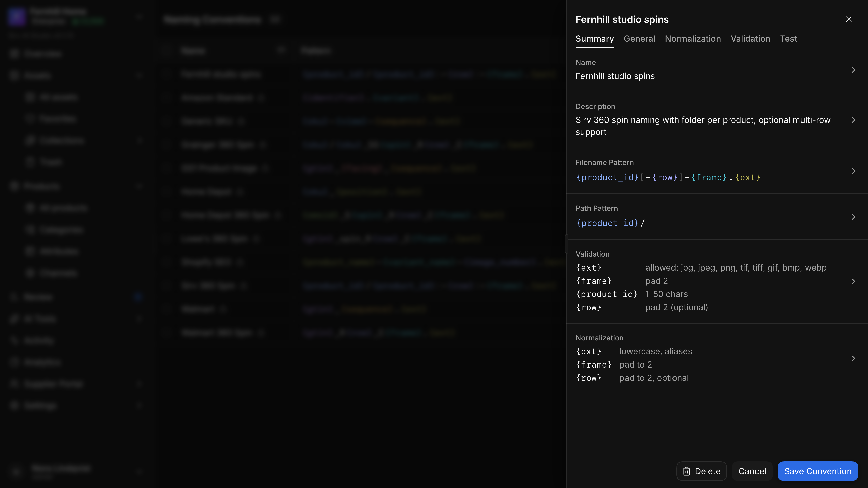Screen dimensions: 868x488
Task: Expand the Filename Pattern row chevron
Action: click(x=853, y=171)
